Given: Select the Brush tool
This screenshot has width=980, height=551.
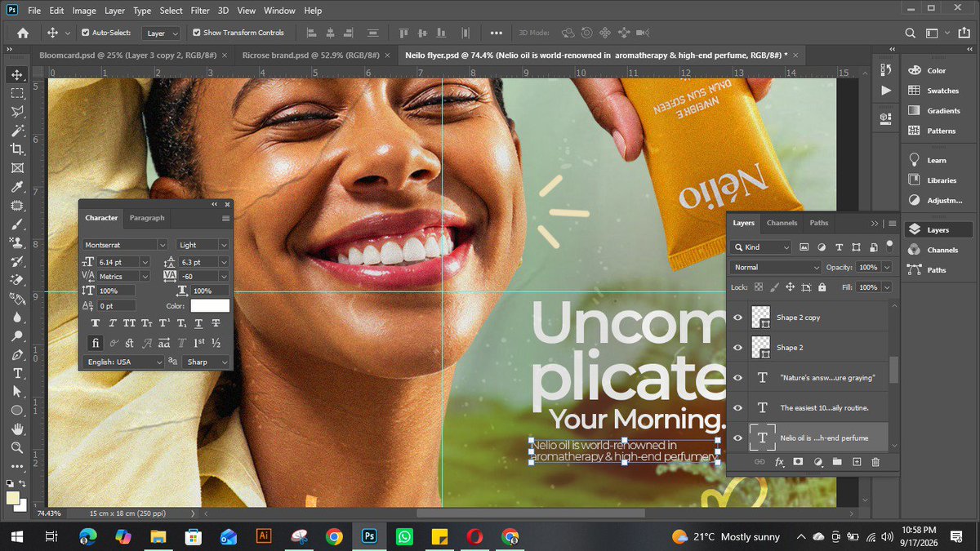Looking at the screenshot, I should (x=17, y=224).
